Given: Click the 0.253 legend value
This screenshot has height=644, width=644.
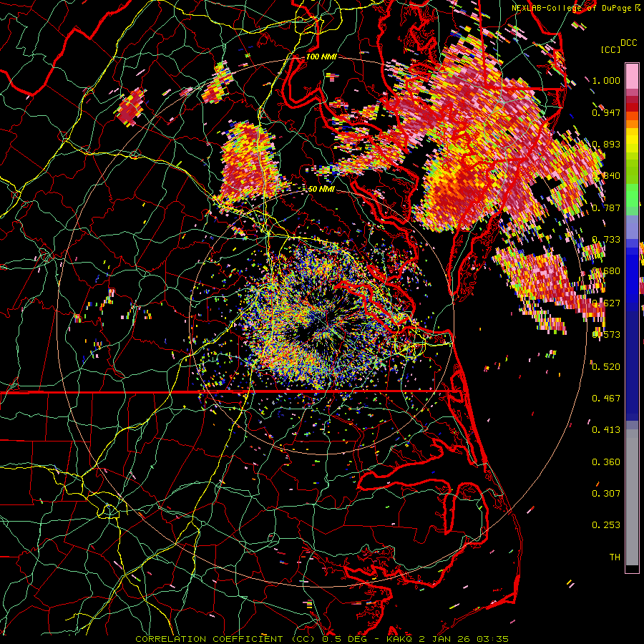Looking at the screenshot, I should tap(606, 525).
